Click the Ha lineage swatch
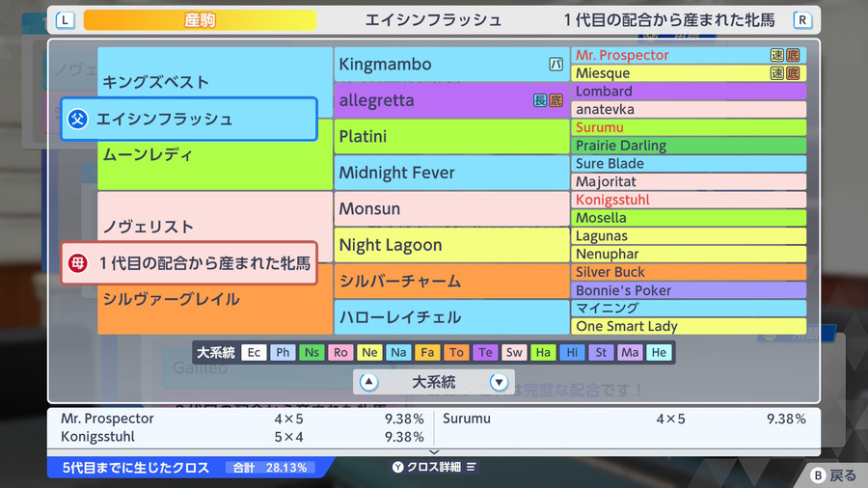 [543, 352]
